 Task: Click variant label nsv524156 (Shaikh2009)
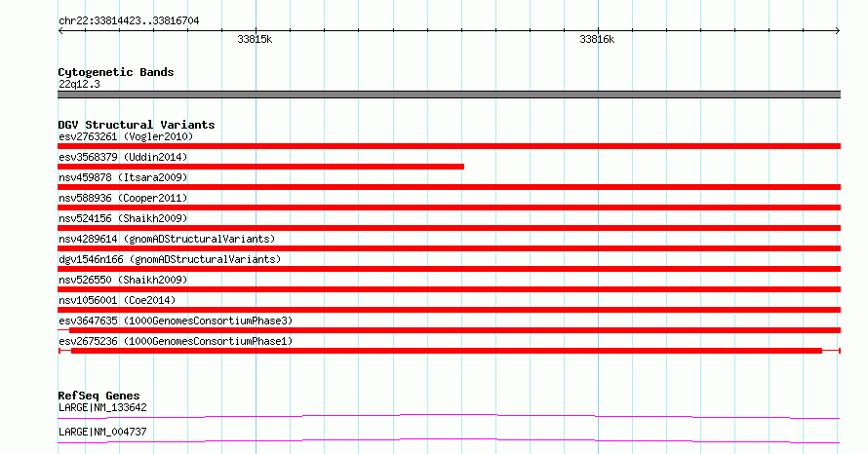[x=123, y=218]
